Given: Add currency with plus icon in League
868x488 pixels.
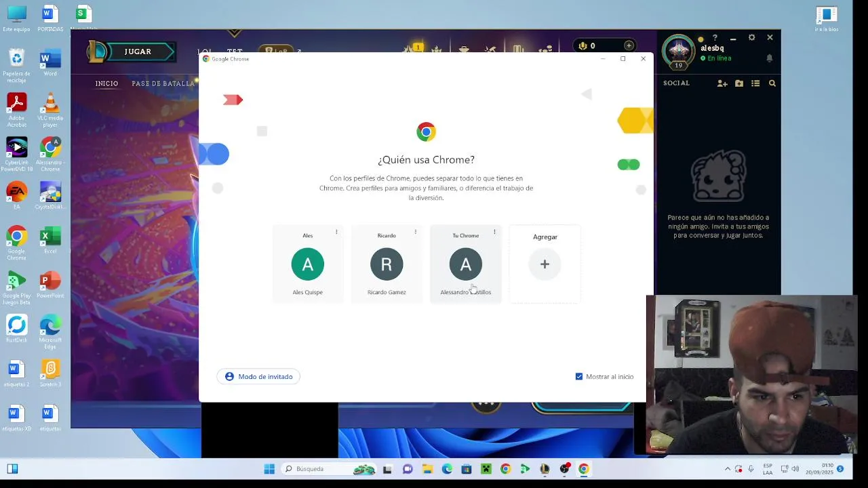Looking at the screenshot, I should click(629, 45).
